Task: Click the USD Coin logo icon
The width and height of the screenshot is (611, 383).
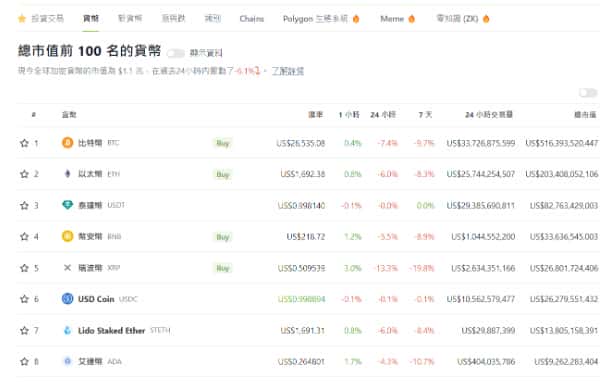Action: [67, 299]
